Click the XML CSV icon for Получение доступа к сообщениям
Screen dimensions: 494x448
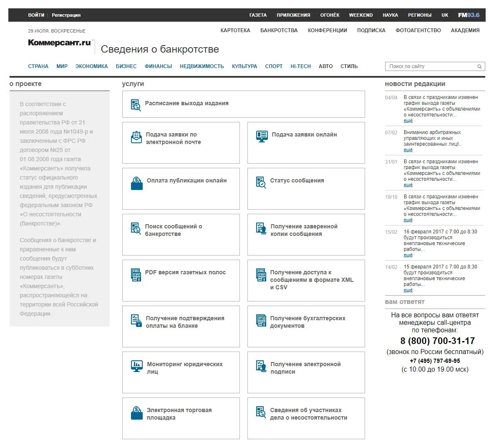pos(261,275)
